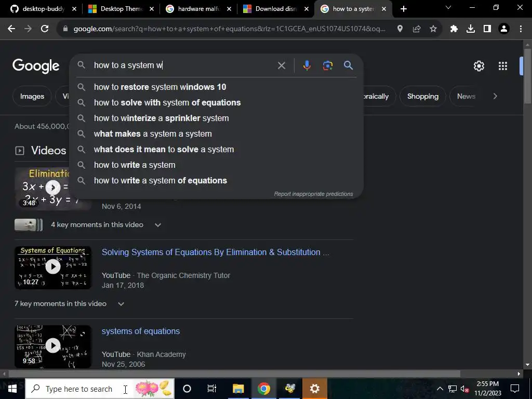Click Chrome icon on taskbar
Image resolution: width=532 pixels, height=399 pixels.
click(263, 389)
